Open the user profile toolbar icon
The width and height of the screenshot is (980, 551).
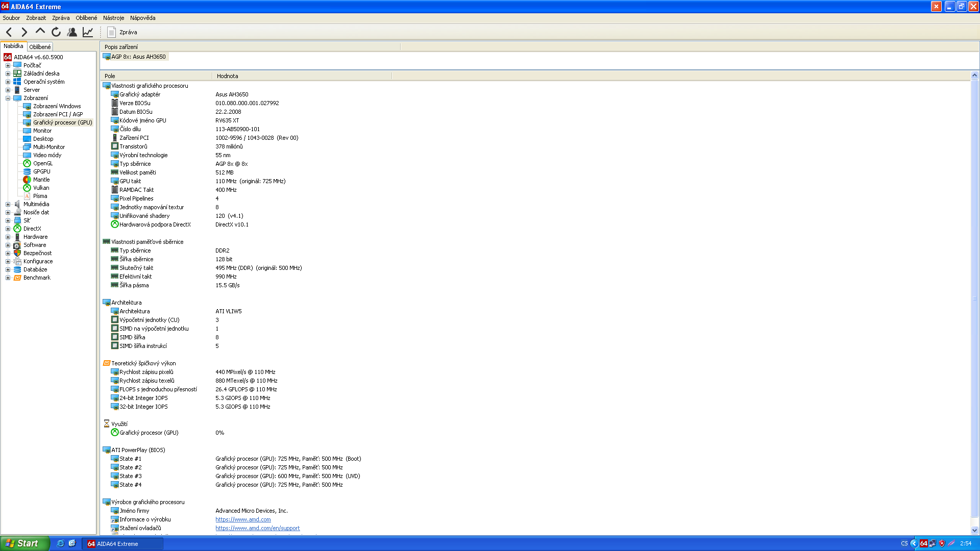click(72, 32)
